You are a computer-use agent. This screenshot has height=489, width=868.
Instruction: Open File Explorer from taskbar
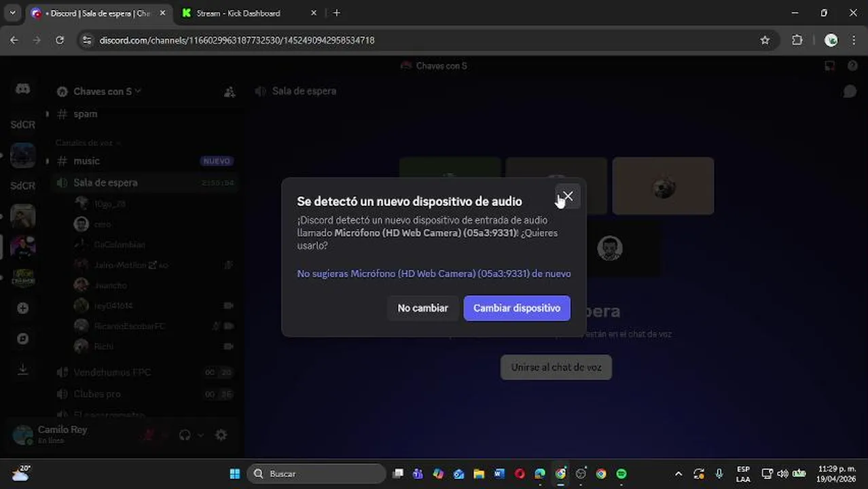[x=479, y=473]
